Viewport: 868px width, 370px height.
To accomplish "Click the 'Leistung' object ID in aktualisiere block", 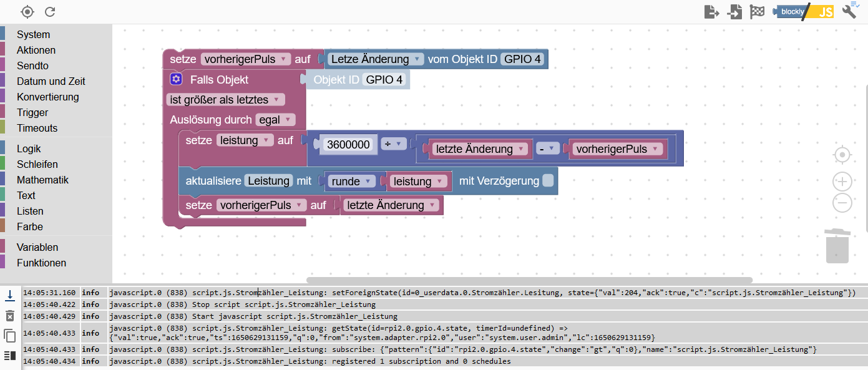I will pyautogui.click(x=268, y=181).
